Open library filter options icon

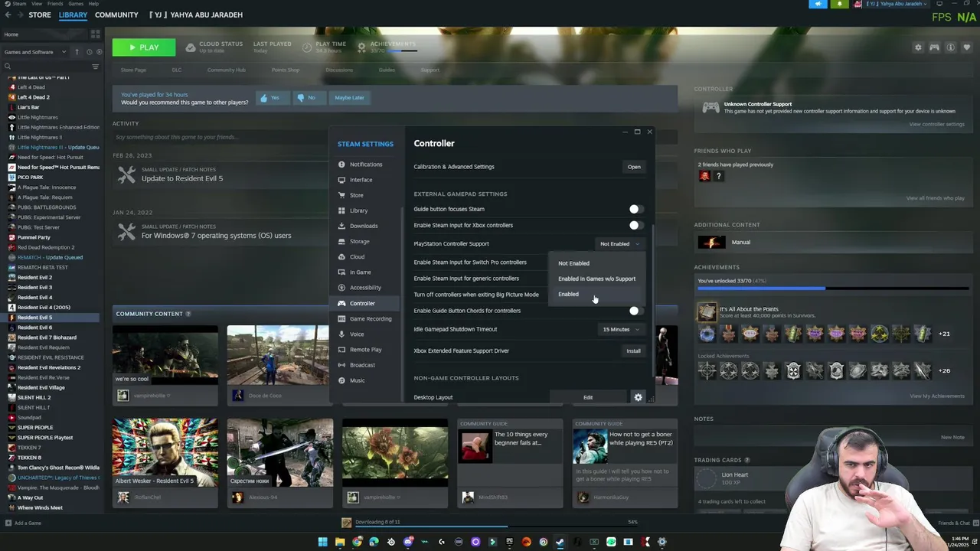click(95, 67)
